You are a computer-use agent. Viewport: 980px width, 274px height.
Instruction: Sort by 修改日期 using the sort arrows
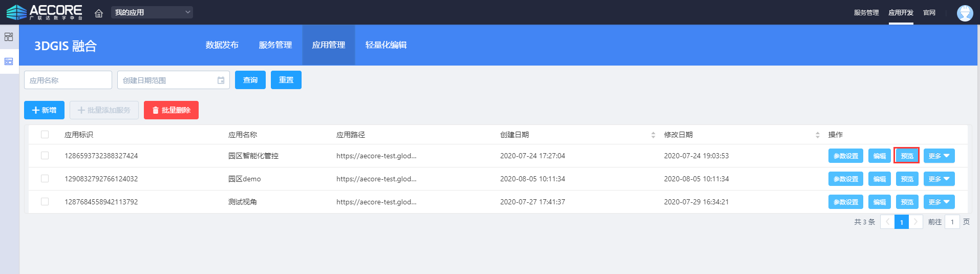[817, 135]
